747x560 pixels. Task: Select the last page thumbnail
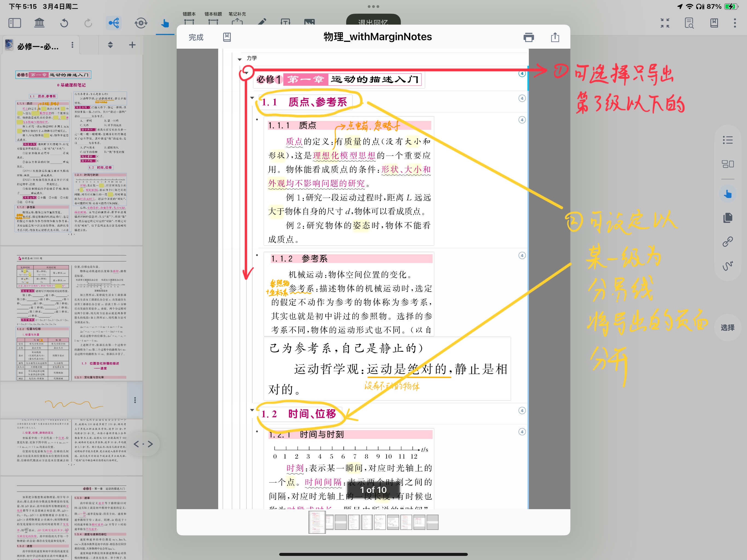point(433,522)
